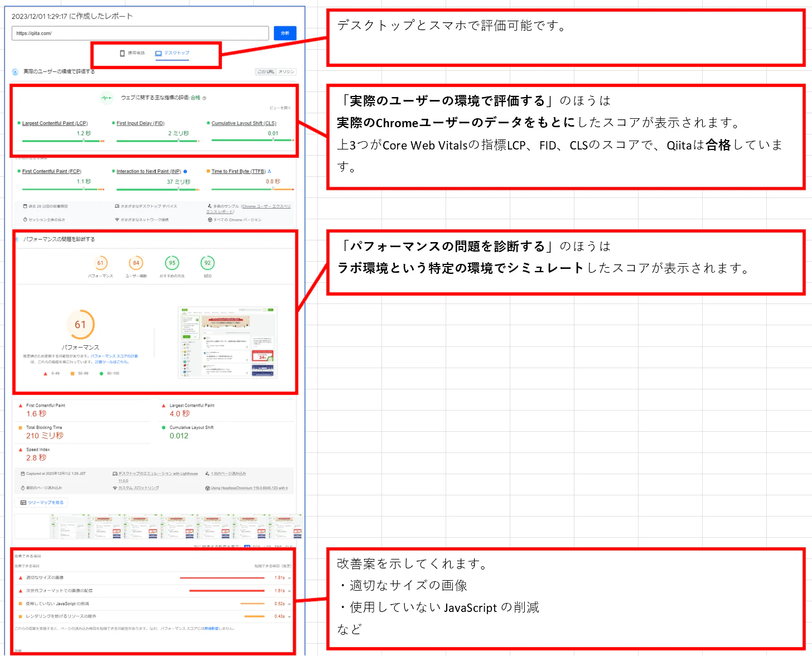This screenshot has height=656, width=812.
Task: Switch to the 携帯電話 mobile tab
Action: [132, 53]
